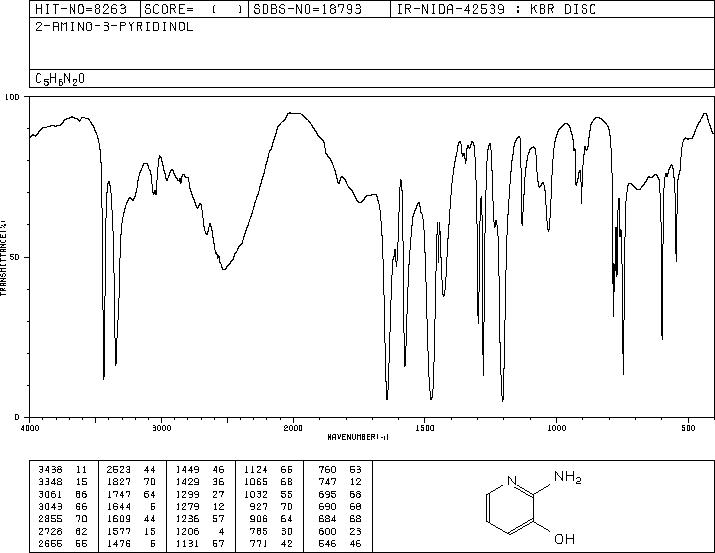Screen dimensions: 715x553
Task: Open the 2-amino-3-pyridinol structure drawing
Action: [534, 508]
